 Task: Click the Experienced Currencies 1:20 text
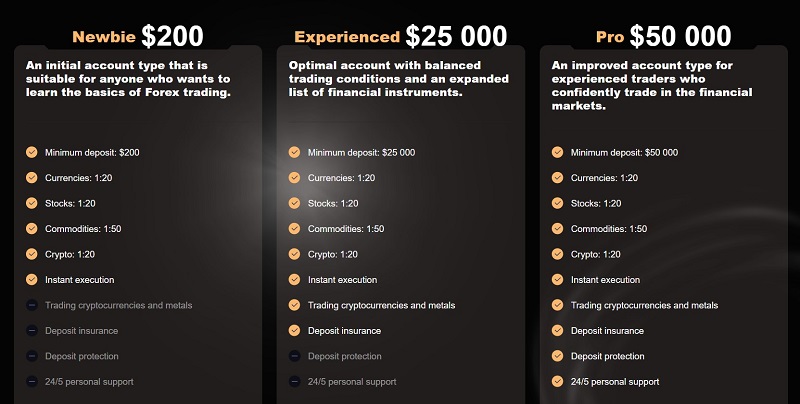[x=341, y=178]
